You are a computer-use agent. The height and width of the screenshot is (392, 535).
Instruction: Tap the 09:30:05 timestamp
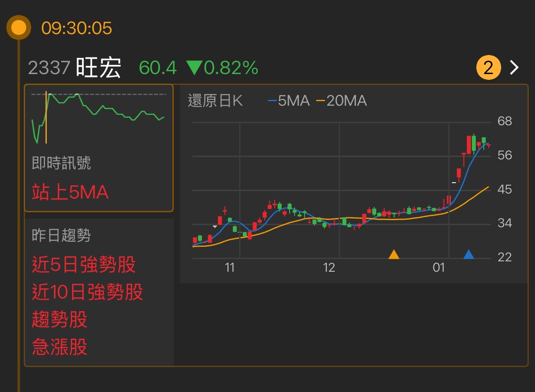click(x=77, y=28)
